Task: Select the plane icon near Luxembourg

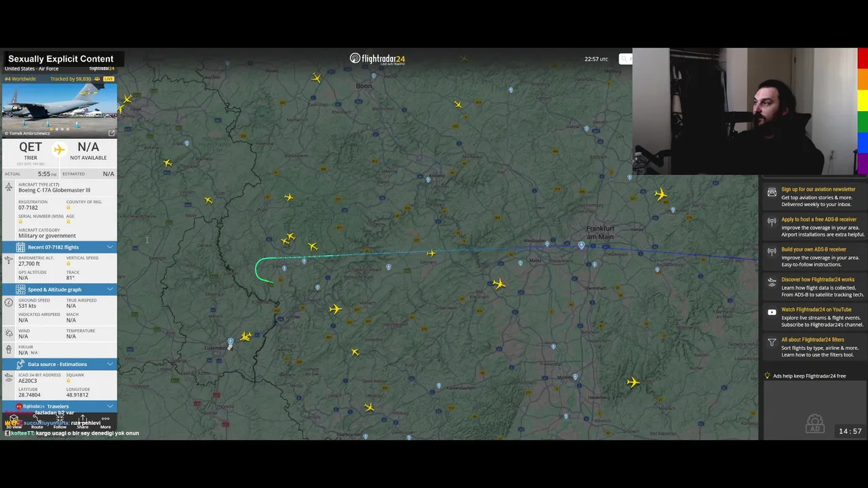Action: coord(245,336)
